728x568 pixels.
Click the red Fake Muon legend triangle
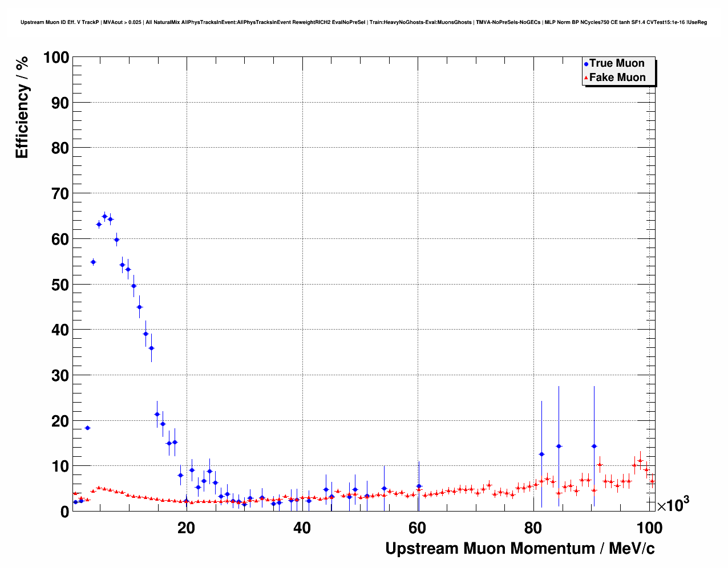pos(586,78)
